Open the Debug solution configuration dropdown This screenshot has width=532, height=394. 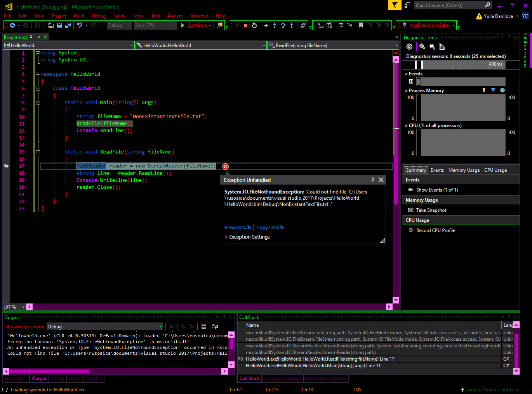119,25
